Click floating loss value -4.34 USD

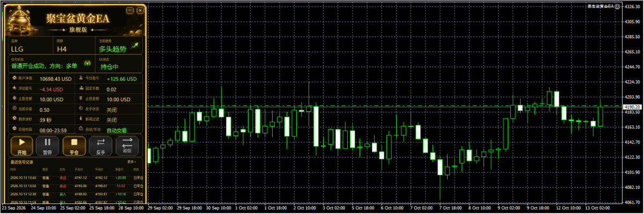coord(52,89)
